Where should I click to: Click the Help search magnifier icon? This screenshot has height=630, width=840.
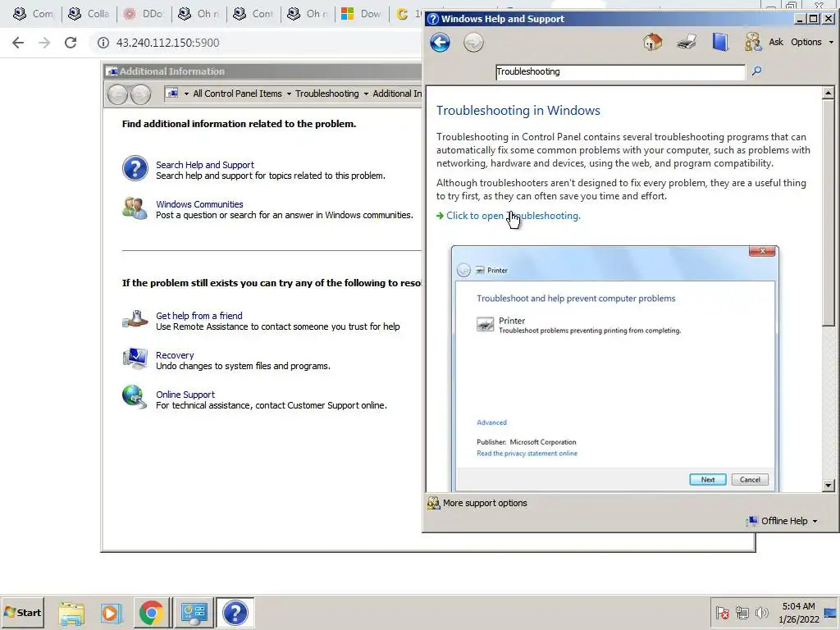[x=756, y=71]
